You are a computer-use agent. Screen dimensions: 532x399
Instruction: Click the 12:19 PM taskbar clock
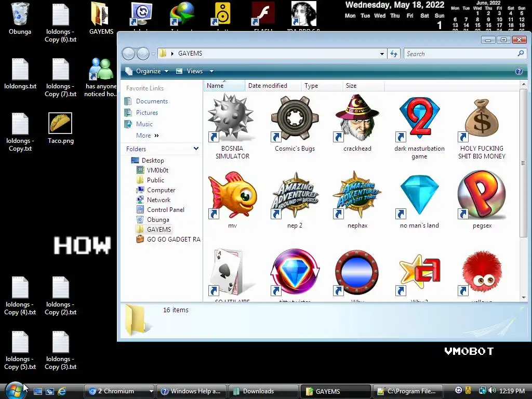512,391
